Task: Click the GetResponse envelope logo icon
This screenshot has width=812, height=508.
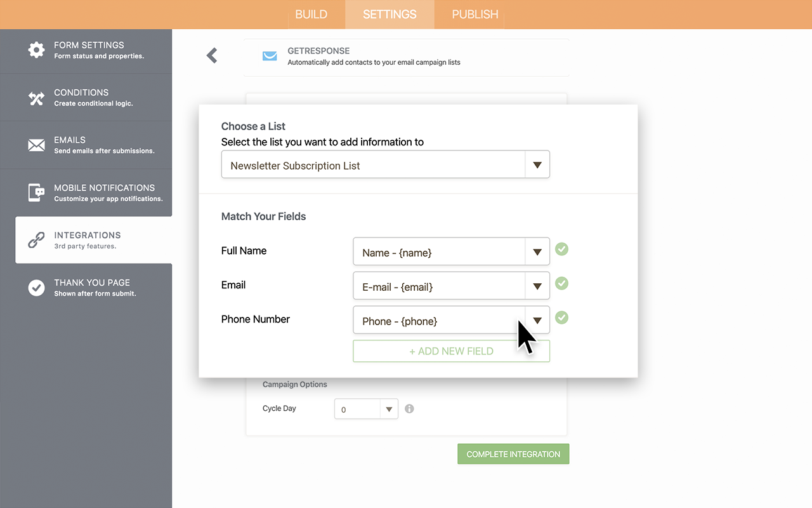Action: pos(270,56)
